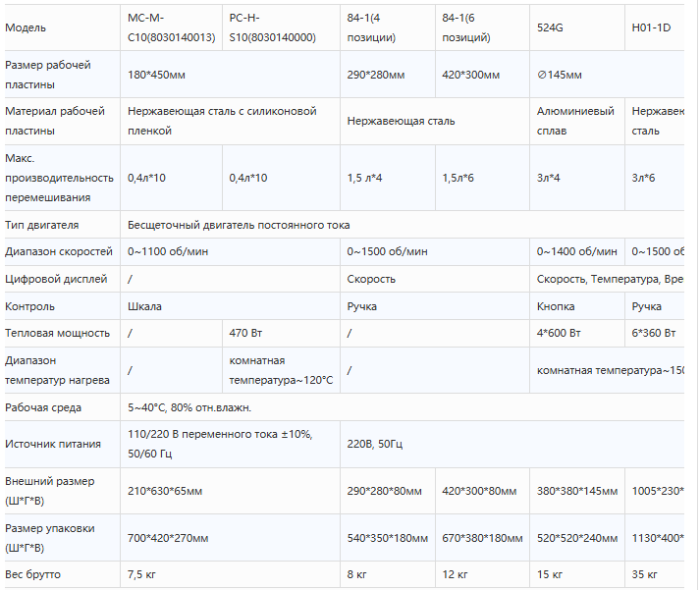Click the Модель row label
The height and width of the screenshot is (590, 700).
62,27
